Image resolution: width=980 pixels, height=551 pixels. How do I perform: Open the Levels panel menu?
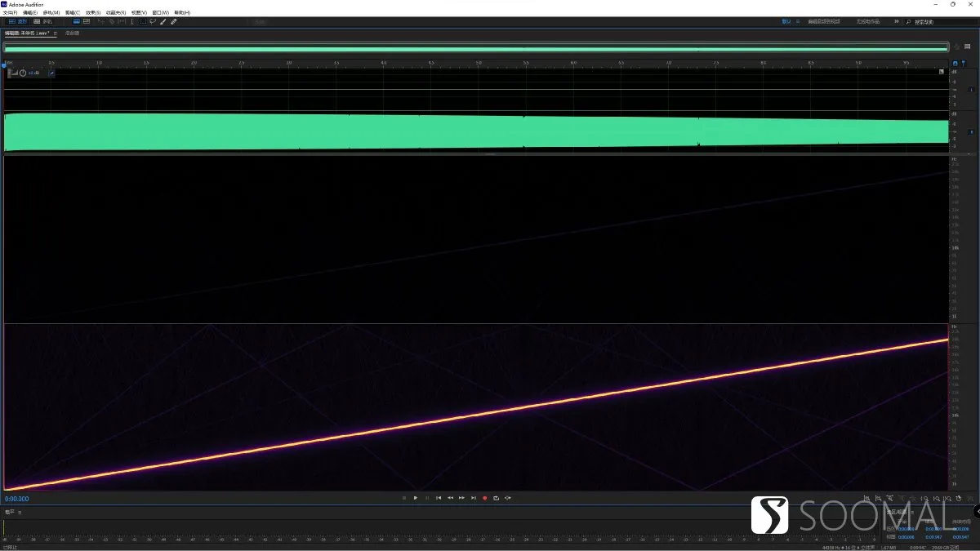(x=20, y=512)
